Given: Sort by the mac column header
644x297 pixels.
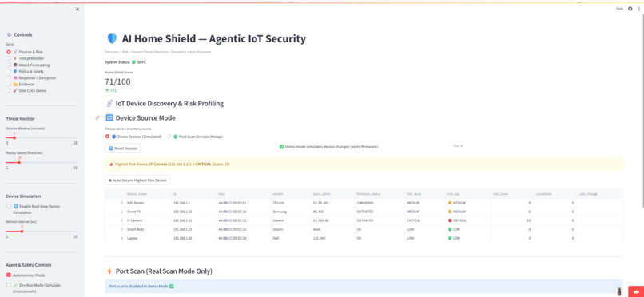Looking at the screenshot, I should [x=244, y=194].
